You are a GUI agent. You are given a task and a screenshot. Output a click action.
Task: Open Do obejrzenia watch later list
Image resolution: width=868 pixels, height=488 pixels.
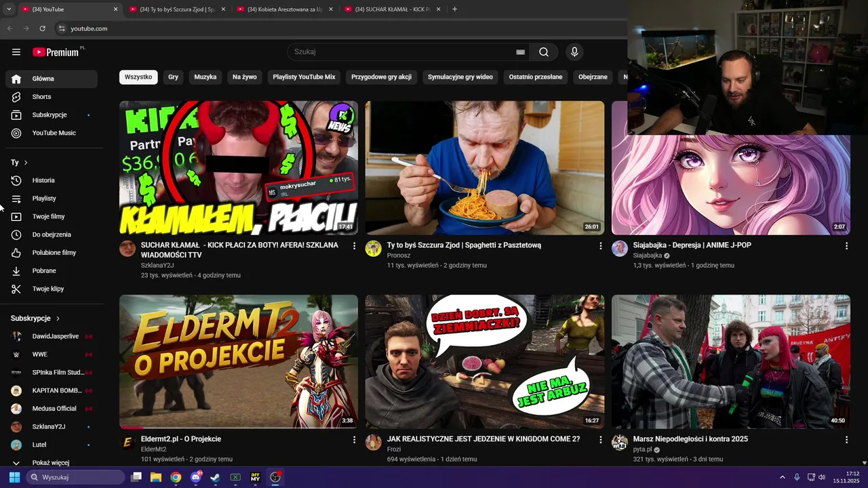52,235
